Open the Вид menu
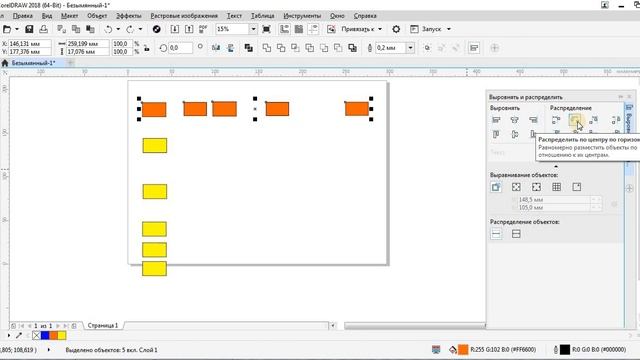The width and height of the screenshot is (640, 360). (47, 16)
